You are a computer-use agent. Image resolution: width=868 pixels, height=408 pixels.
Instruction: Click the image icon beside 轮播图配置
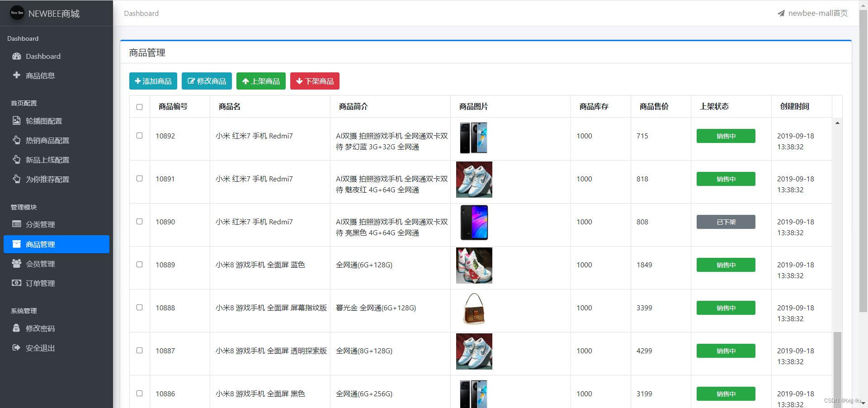(x=17, y=121)
